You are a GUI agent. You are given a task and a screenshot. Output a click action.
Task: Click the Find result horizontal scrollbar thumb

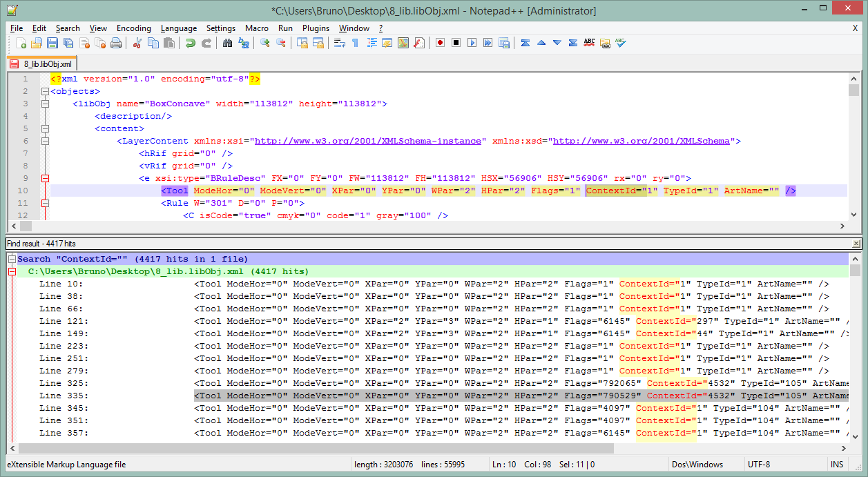318,448
